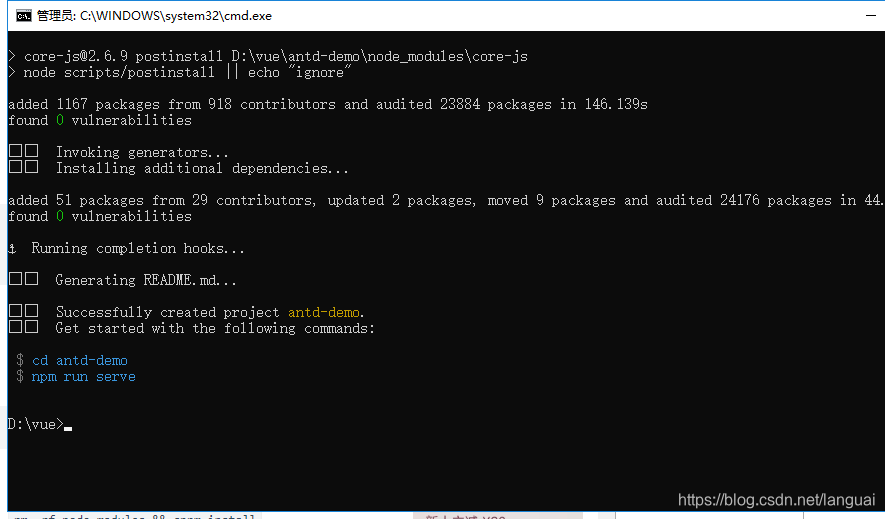This screenshot has height=519, width=885.
Task: Minimize the cmd.exe window
Action: [x=871, y=15]
